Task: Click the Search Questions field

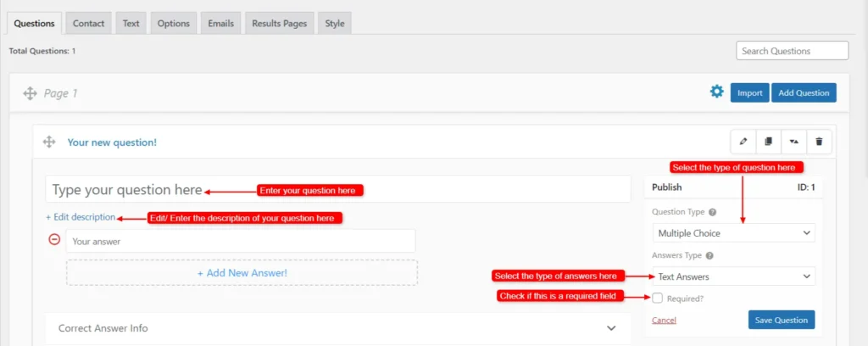Action: 792,51
